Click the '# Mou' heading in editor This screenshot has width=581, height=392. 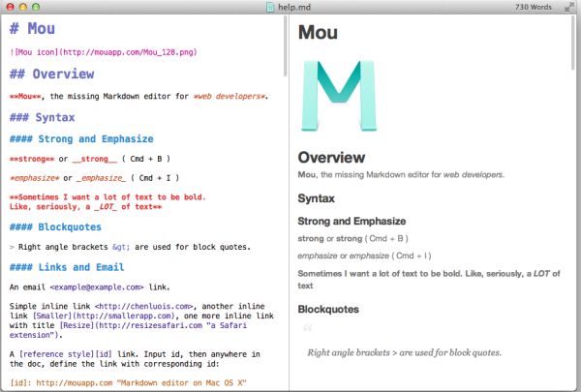[32, 28]
